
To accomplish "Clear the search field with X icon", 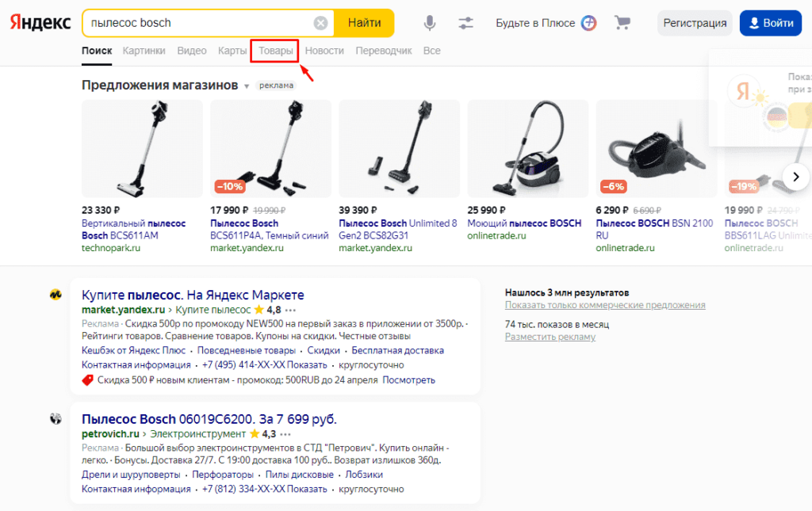I will click(320, 23).
